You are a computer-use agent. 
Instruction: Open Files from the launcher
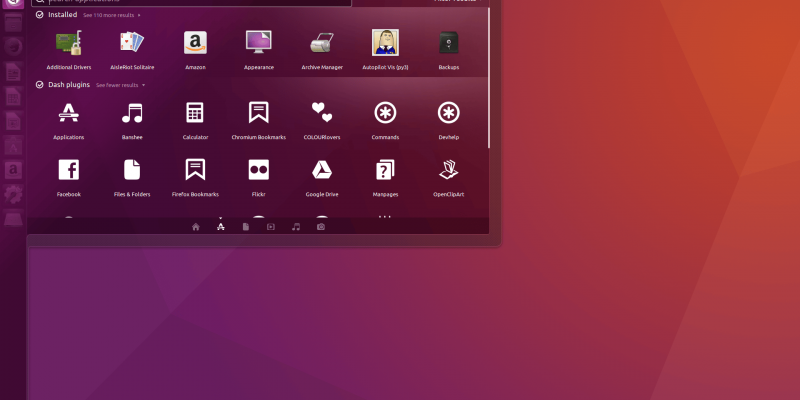[x=13, y=23]
